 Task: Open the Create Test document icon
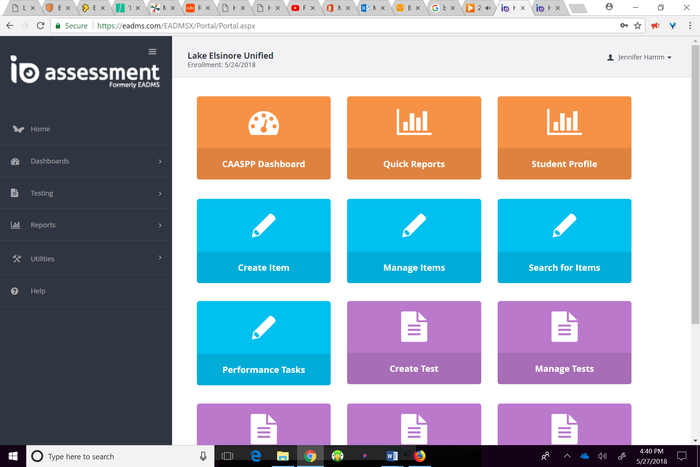414,326
